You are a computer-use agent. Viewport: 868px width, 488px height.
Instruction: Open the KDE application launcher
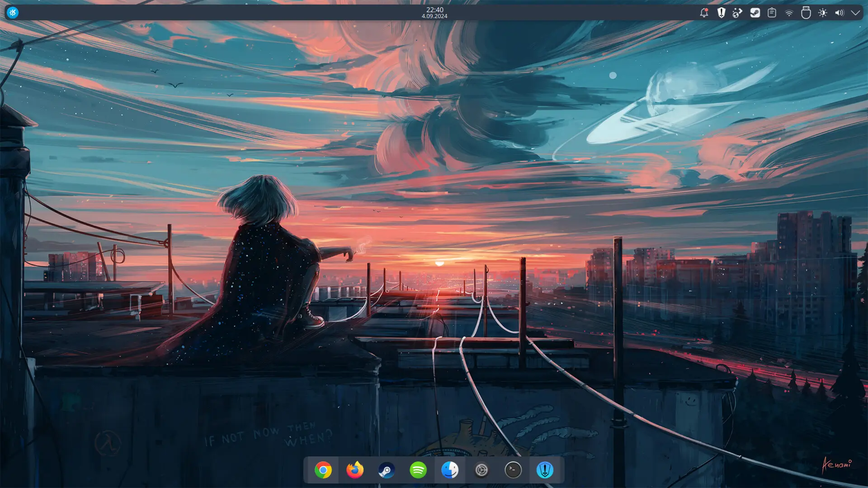click(13, 13)
